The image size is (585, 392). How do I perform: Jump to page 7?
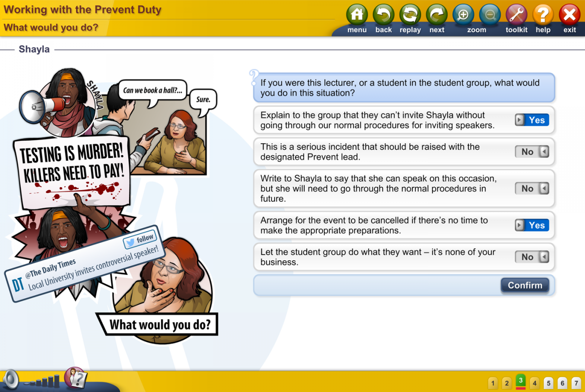click(576, 383)
